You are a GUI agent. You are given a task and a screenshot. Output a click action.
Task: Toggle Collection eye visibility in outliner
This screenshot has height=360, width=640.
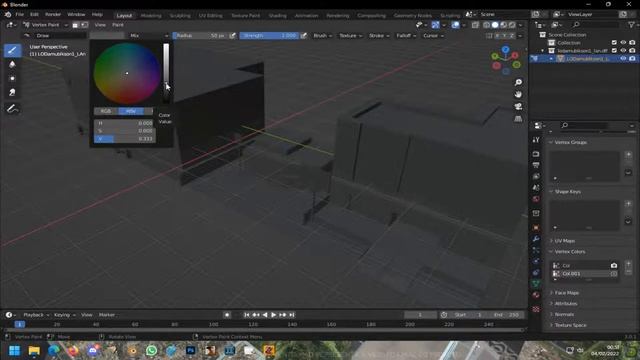pyautogui.click(x=623, y=42)
